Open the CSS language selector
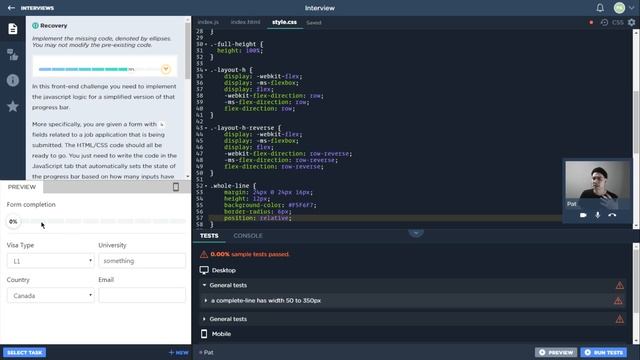640x360 pixels. coord(618,22)
